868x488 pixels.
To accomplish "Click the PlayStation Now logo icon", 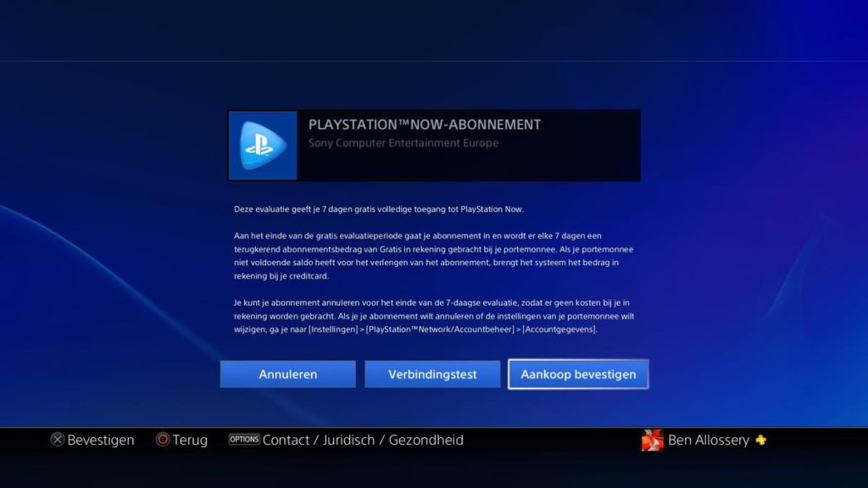I will pos(263,146).
